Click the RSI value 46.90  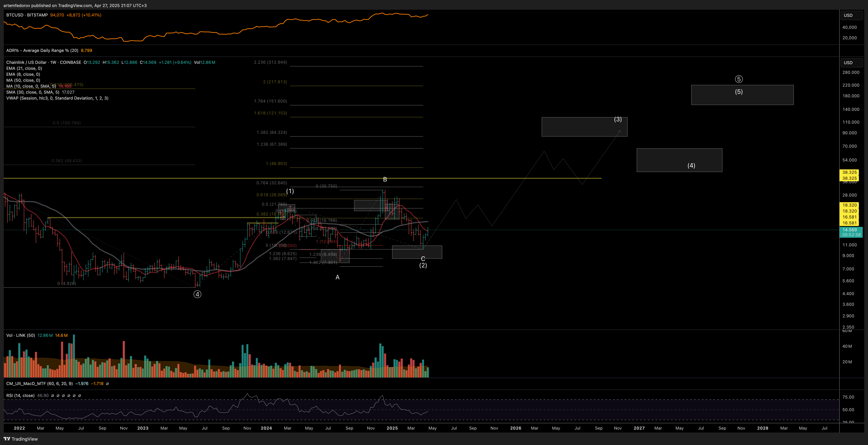43,396
